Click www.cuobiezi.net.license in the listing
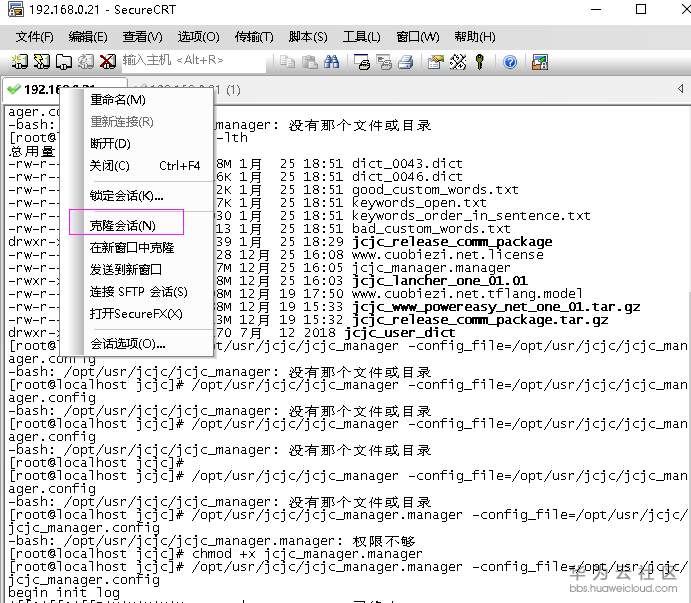Image resolution: width=691 pixels, height=603 pixels. tap(447, 255)
